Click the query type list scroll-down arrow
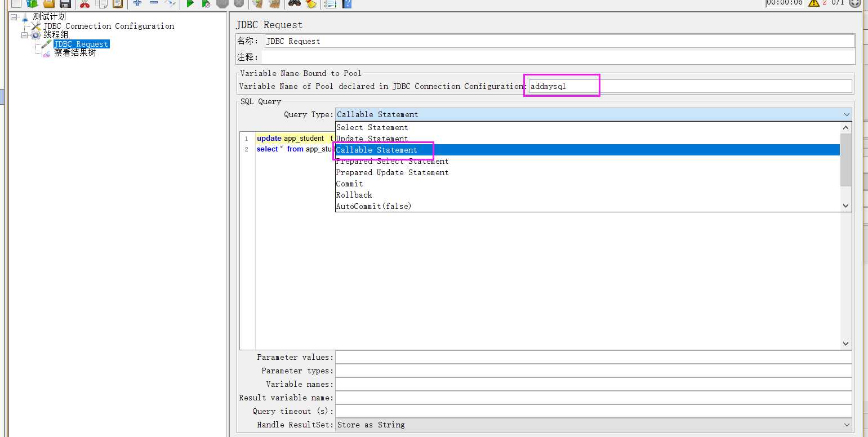The width and height of the screenshot is (868, 437). coord(845,206)
